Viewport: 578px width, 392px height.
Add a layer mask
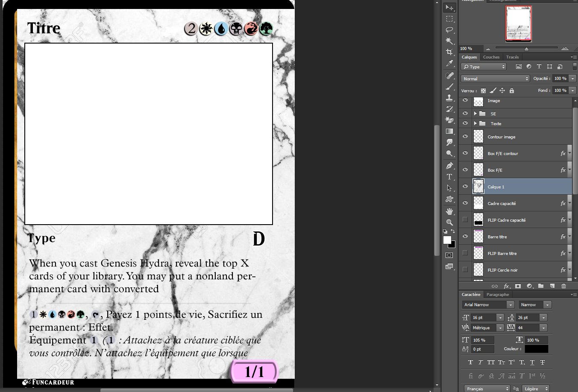pyautogui.click(x=518, y=286)
